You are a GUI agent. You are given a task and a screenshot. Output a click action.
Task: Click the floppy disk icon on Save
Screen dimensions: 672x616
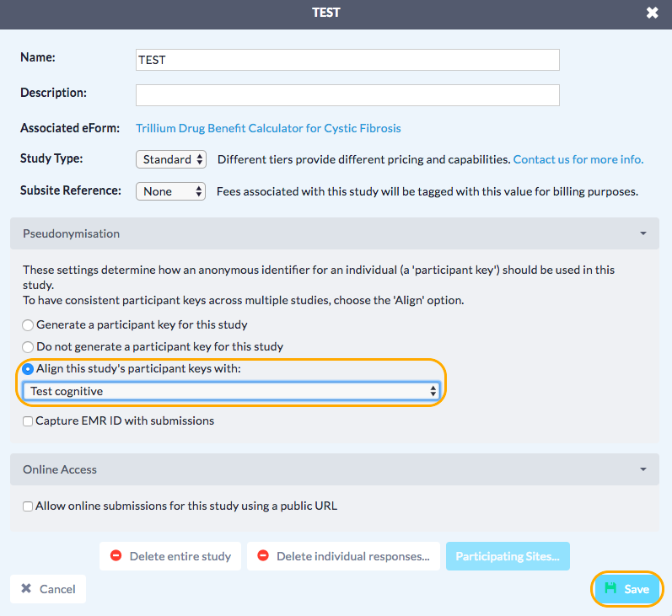(x=610, y=589)
